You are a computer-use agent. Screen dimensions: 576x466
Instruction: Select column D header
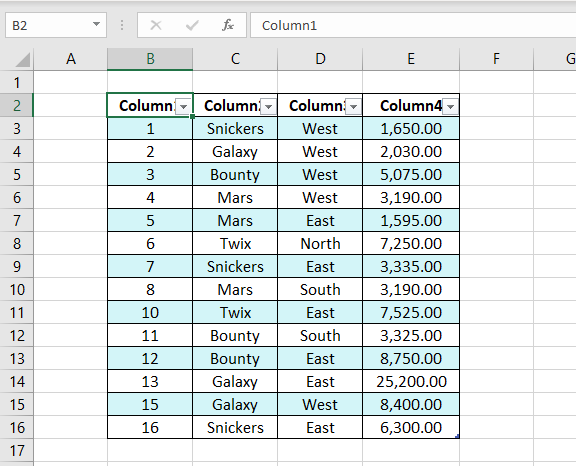320,59
